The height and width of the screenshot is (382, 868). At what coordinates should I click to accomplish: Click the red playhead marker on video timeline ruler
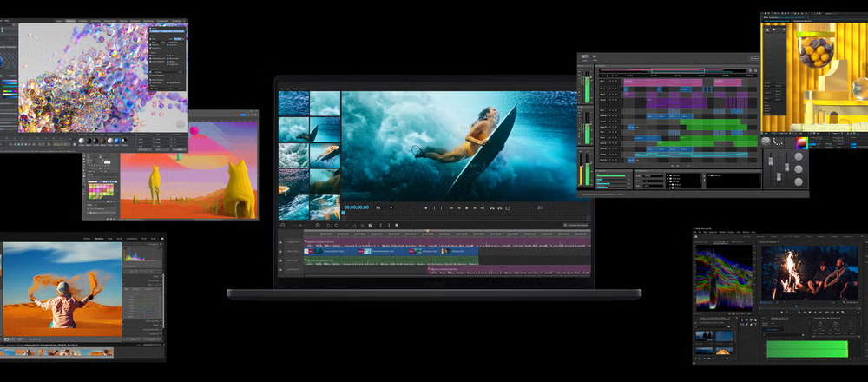click(x=428, y=230)
